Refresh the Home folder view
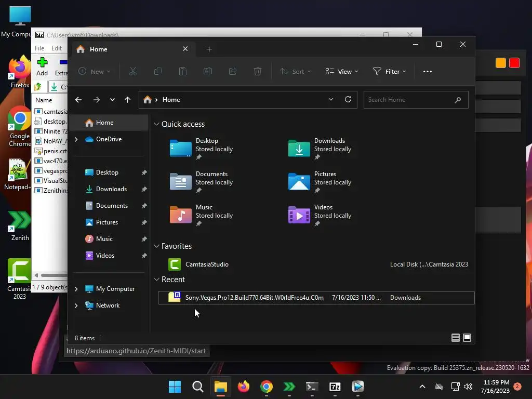This screenshot has height=399, width=532. coord(348,99)
